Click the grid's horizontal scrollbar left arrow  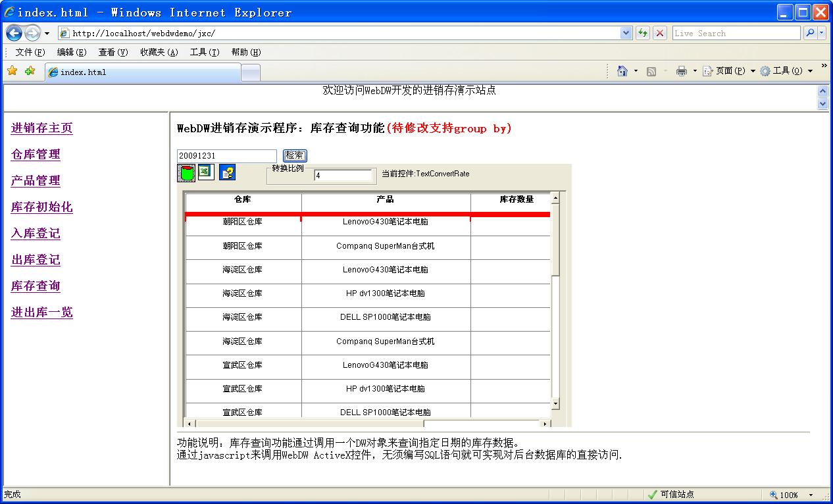tap(189, 424)
